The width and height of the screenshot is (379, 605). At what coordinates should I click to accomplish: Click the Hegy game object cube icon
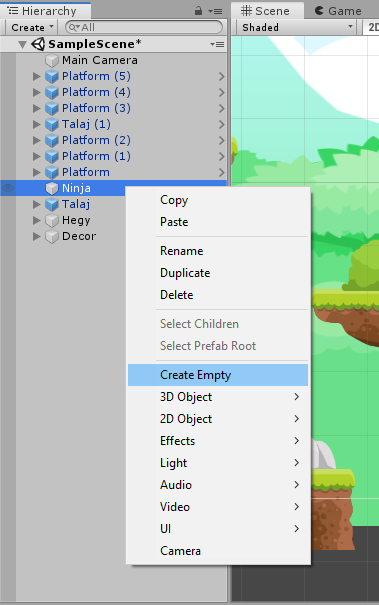click(52, 221)
